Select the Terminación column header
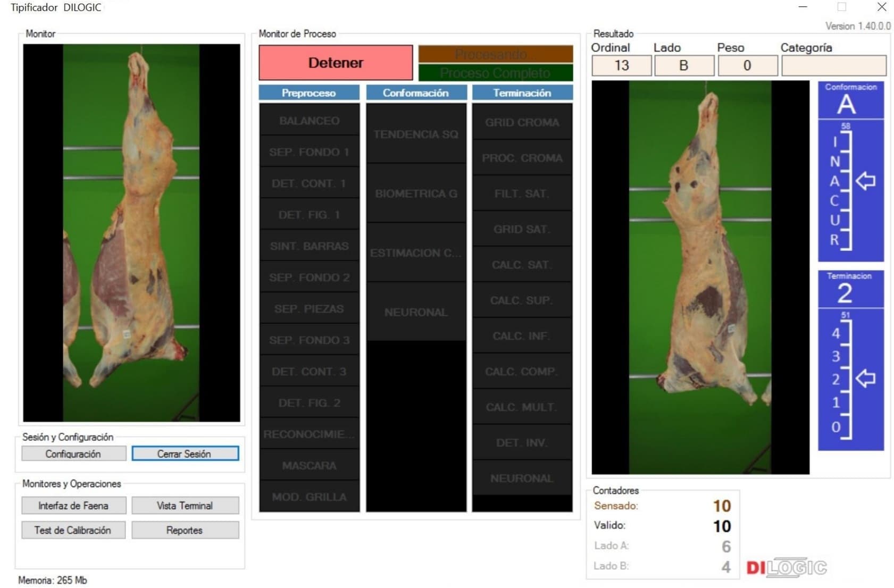Screen dimensions: 894x588 [x=522, y=93]
